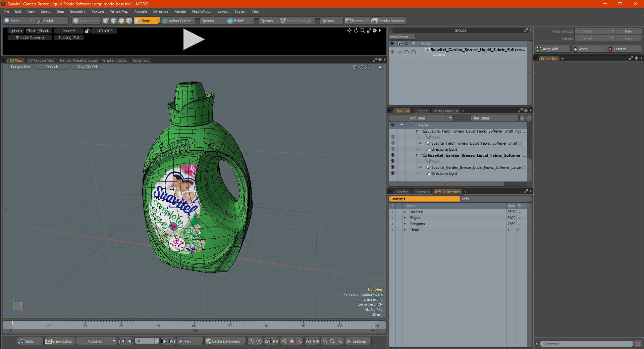
Task: Select Materials selection mode icon
Action: tap(129, 21)
